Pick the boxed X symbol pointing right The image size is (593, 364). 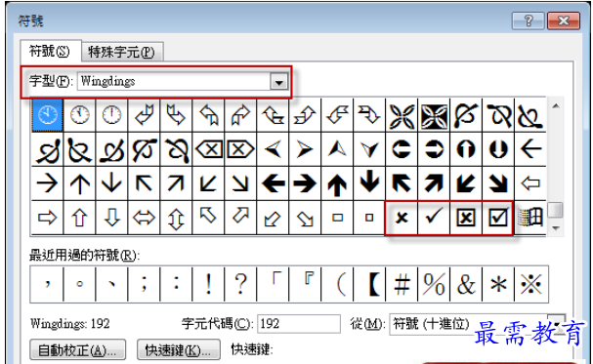click(x=240, y=149)
